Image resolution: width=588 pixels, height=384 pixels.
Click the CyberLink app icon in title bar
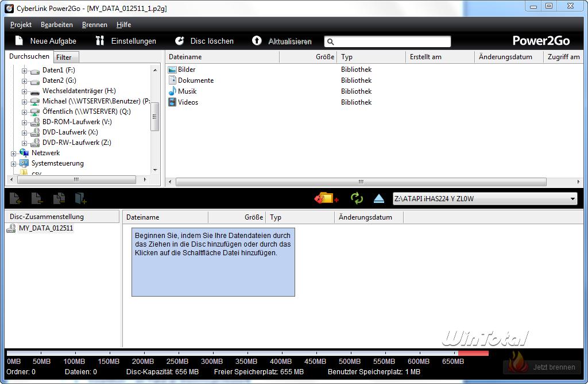(9, 8)
